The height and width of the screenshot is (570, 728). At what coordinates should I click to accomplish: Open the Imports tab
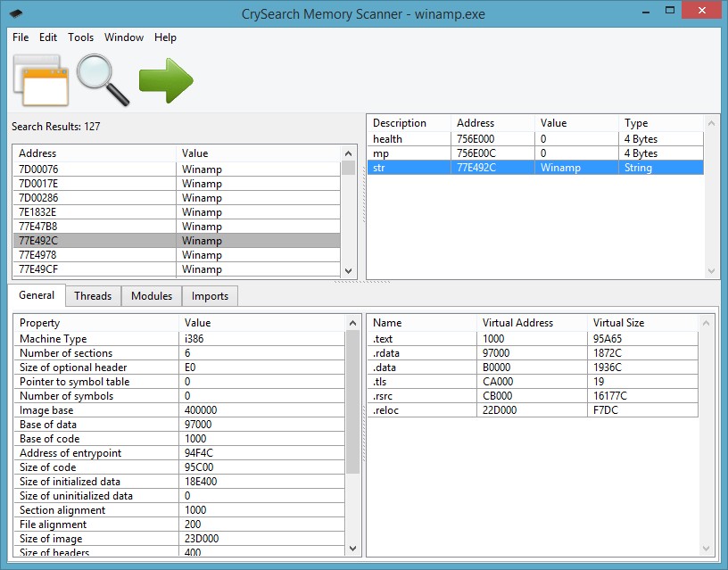210,296
